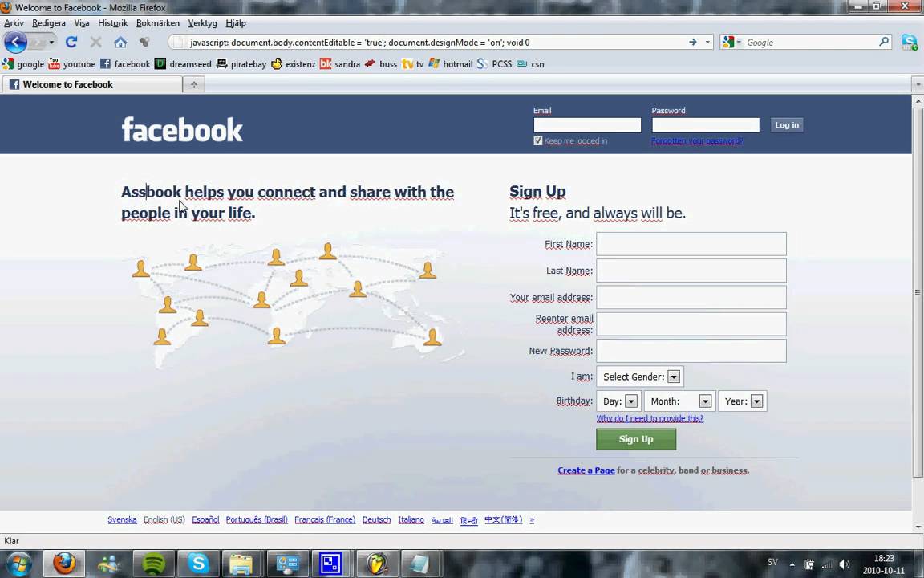Viewport: 924px width, 578px height.
Task: Click the Windows Start orb
Action: (18, 564)
